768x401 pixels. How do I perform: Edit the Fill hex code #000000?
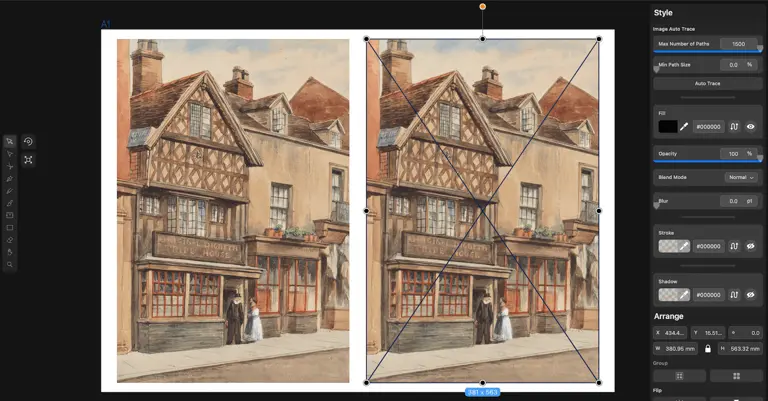click(708, 127)
